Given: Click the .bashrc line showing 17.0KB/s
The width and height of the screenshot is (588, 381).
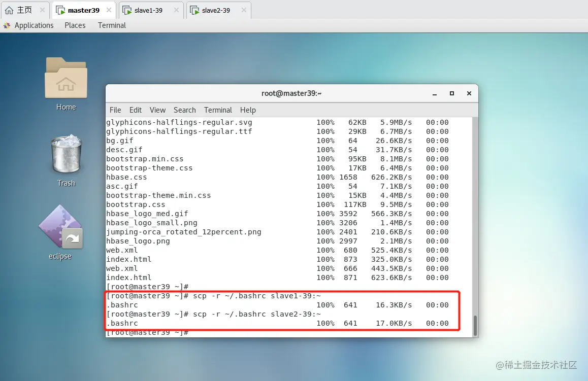Looking at the screenshot, I should (278, 323).
